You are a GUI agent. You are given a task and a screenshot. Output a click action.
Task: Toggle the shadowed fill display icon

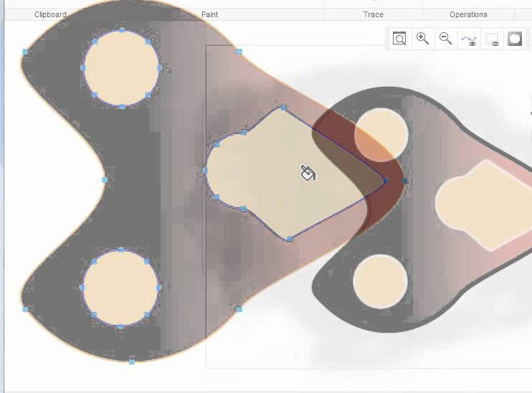(x=515, y=39)
